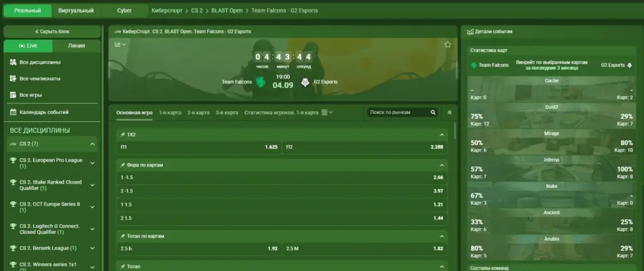The height and width of the screenshot is (271, 644).
Task: Switch to Live mode in the sidebar
Action: coord(28,46)
